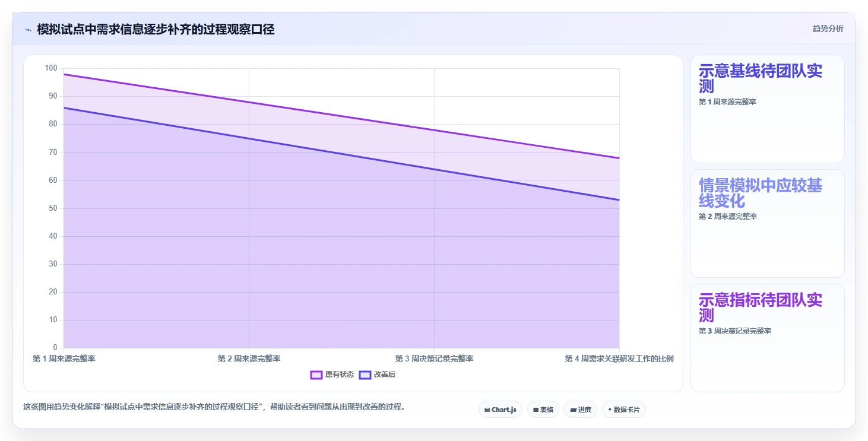
Task: Click the 原有状态 data point at week 1
Action: [64, 74]
